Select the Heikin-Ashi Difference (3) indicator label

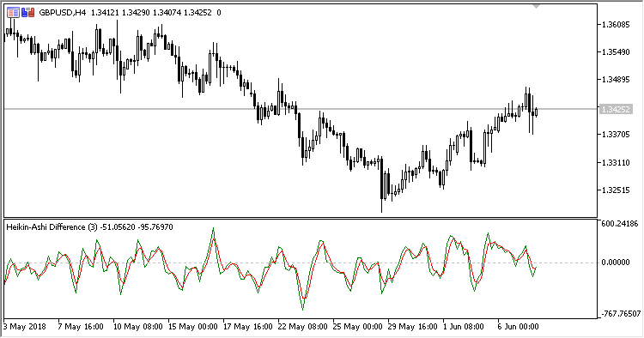pos(52,226)
